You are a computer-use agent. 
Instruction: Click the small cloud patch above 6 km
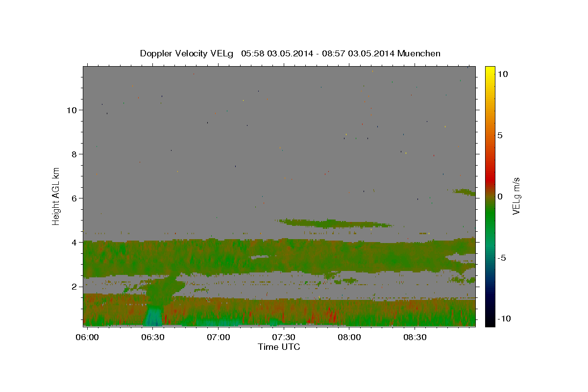(x=464, y=192)
